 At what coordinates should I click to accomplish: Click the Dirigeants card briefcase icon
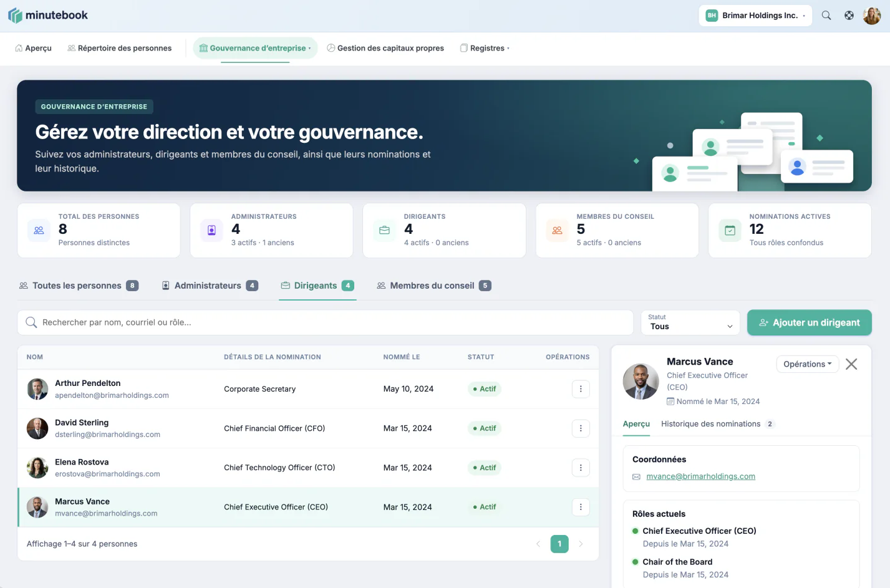click(384, 230)
